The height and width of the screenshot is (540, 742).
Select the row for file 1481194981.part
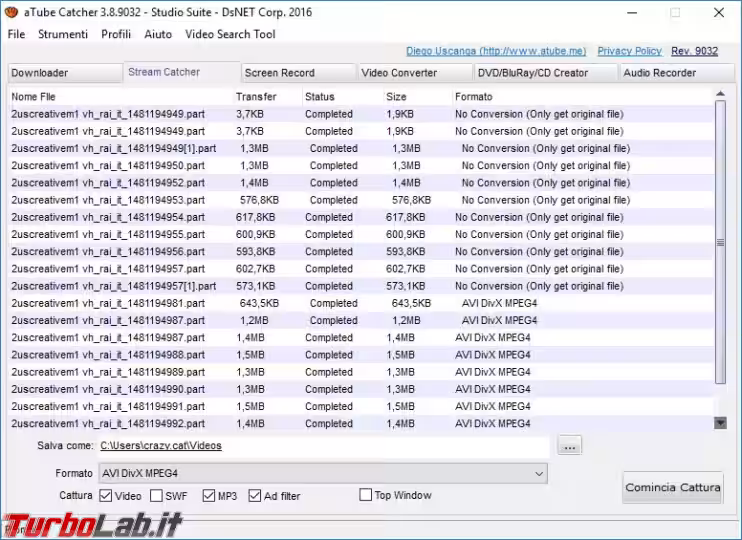click(361, 303)
